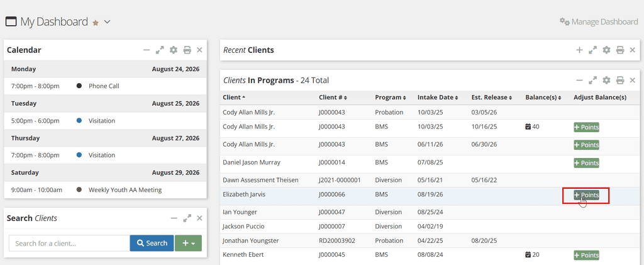Viewport: 644px width, 265px height.
Task: Minimize the Search Clients widget
Action: tap(174, 218)
